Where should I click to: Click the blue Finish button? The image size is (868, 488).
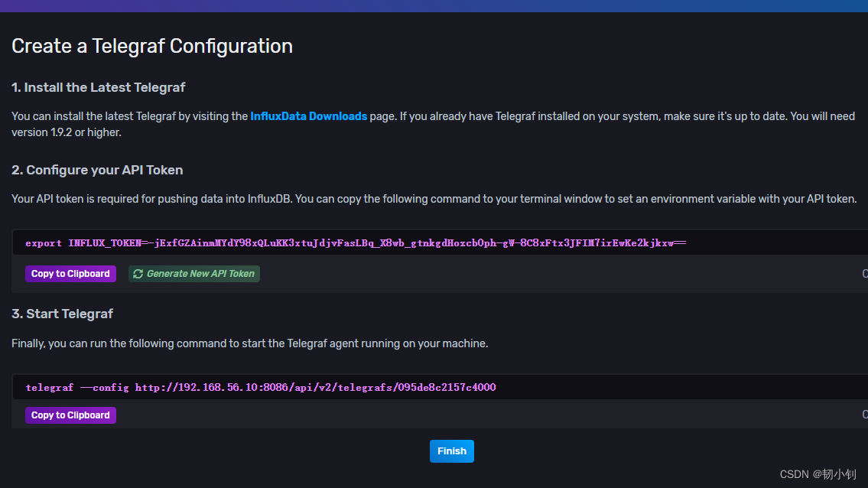tap(451, 451)
